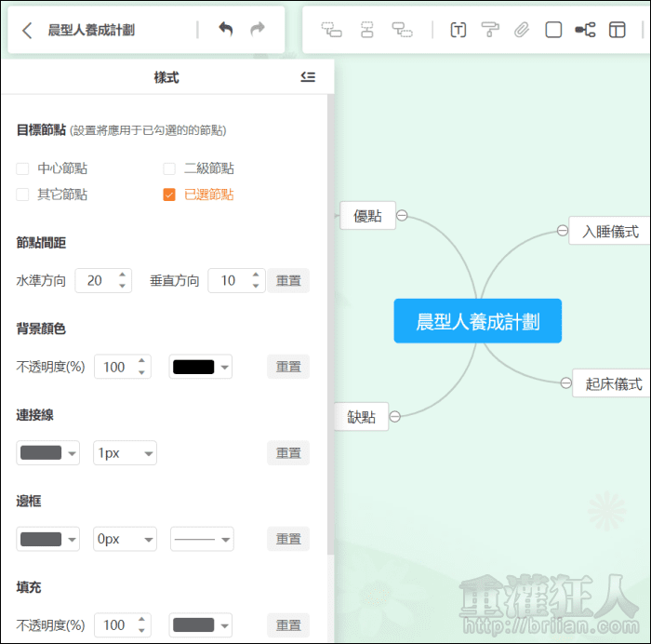Collapse the 優點 node branch
This screenshot has width=651, height=644.
(403, 216)
